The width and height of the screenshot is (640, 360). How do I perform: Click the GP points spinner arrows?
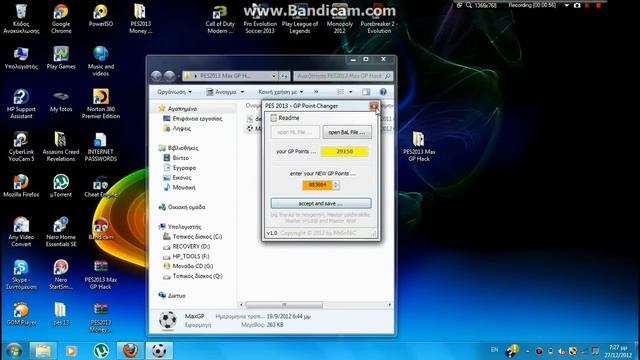pyautogui.click(x=336, y=185)
